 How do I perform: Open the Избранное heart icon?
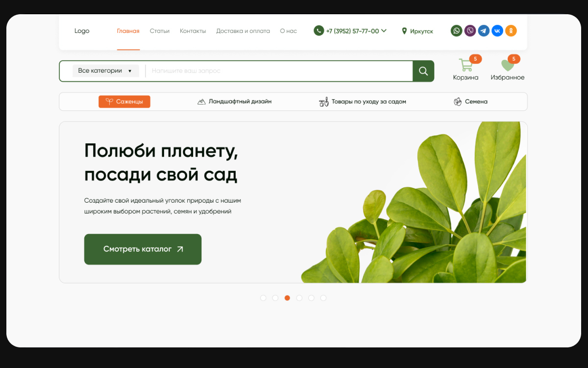pos(507,66)
